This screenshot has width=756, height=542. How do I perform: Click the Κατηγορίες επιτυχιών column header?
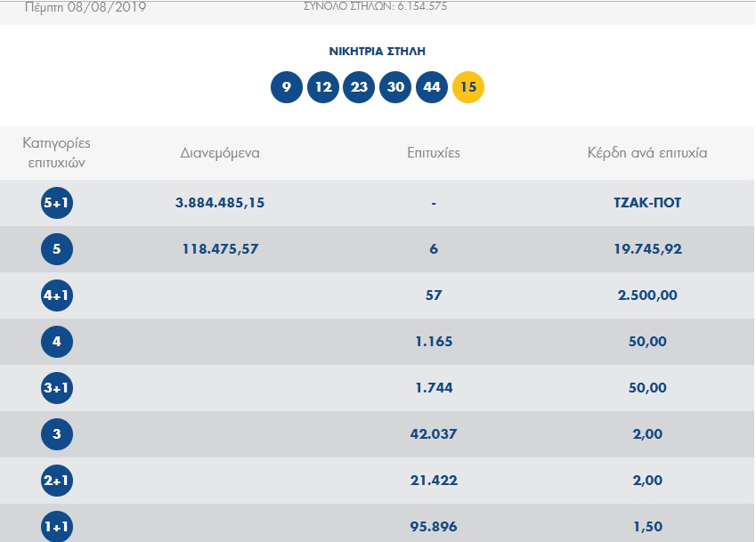[57, 153]
